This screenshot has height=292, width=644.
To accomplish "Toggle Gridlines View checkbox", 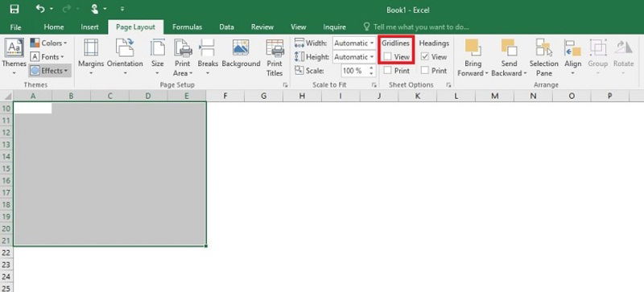I will (387, 56).
